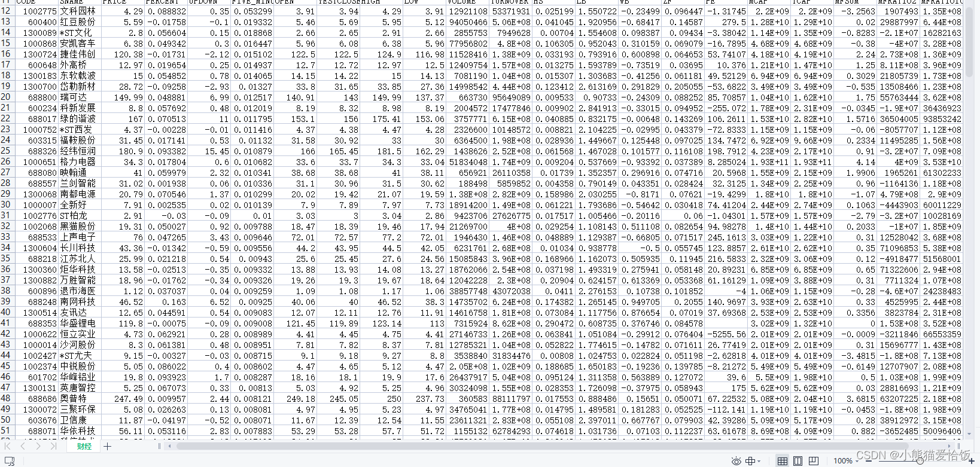Image resolution: width=980 pixels, height=467 pixels.
Task: Select cell containing 科新发展
Action: [x=80, y=108]
